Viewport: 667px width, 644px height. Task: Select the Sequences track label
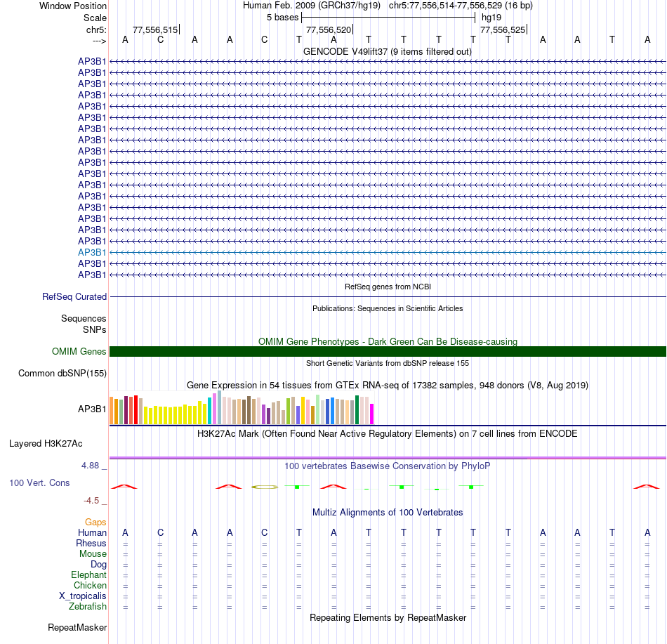click(84, 318)
